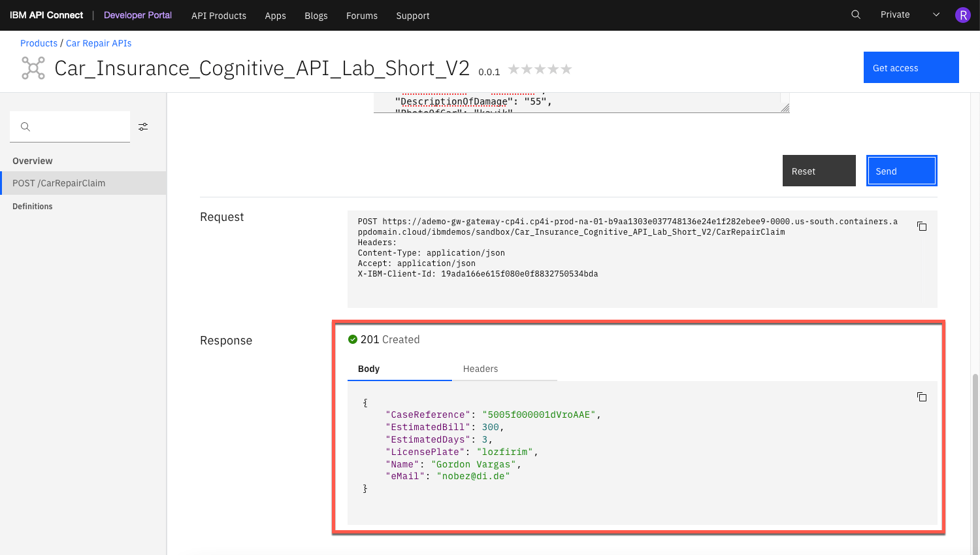Open search via magnifier icon in top bar
Image resolution: width=980 pixels, height=555 pixels.
[856, 14]
